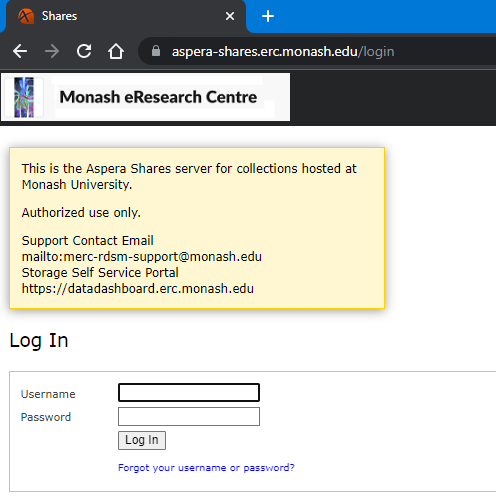
Task: Click the address bar URL
Action: [283, 52]
